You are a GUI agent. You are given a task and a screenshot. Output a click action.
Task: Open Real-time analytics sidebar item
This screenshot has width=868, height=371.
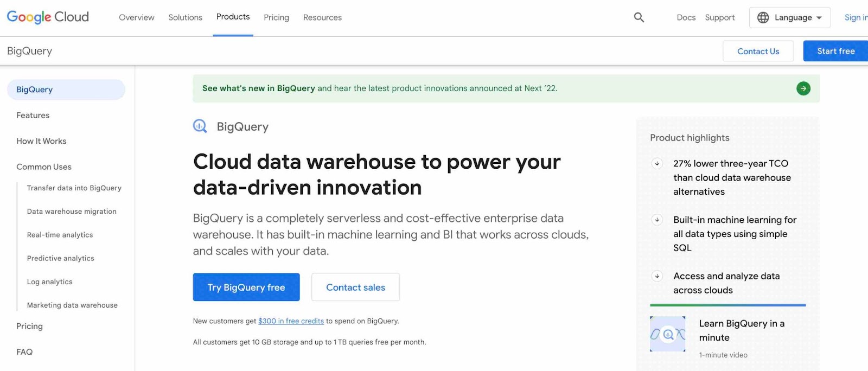(x=60, y=235)
